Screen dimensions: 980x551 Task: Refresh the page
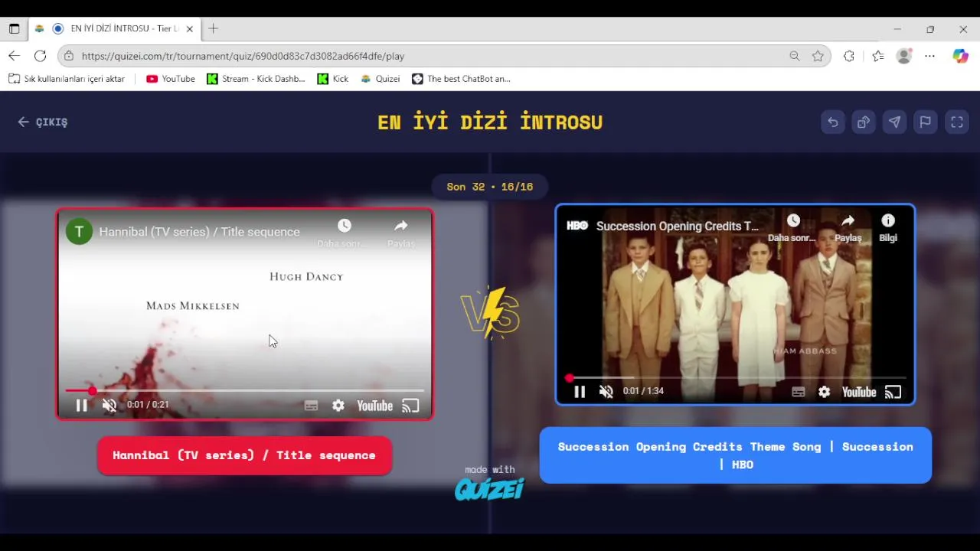tap(41, 56)
